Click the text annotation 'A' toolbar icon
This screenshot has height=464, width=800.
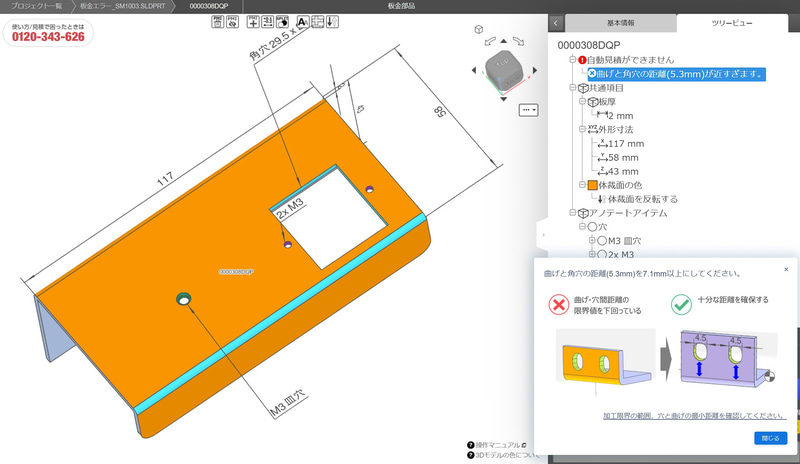[x=303, y=21]
